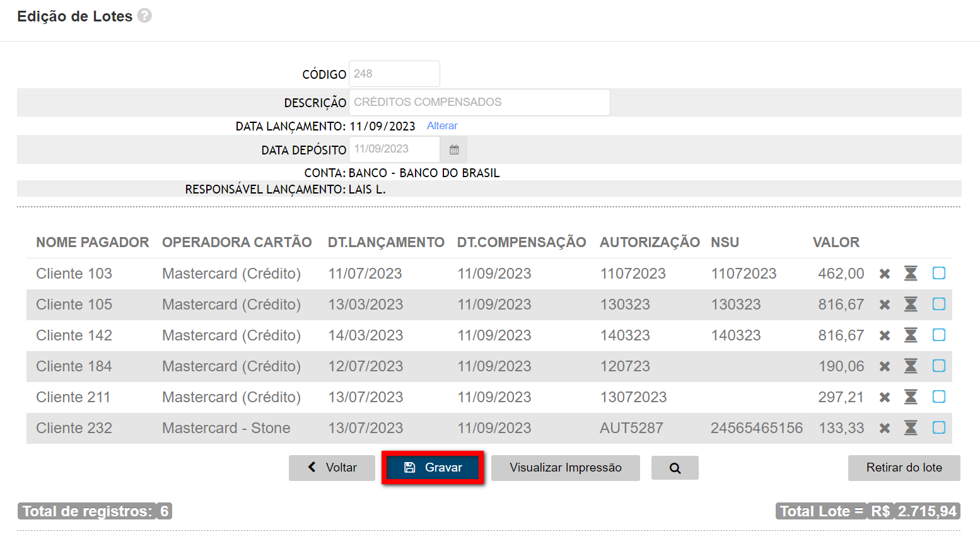Delete Cliente 142 entry using X icon
980x539 pixels.
885,335
